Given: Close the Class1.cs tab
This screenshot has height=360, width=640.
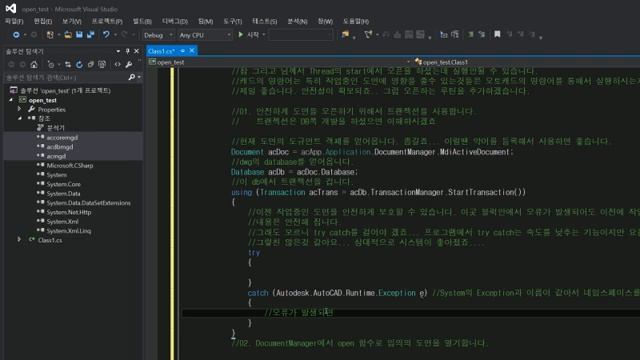Looking at the screenshot, I should tap(192, 51).
